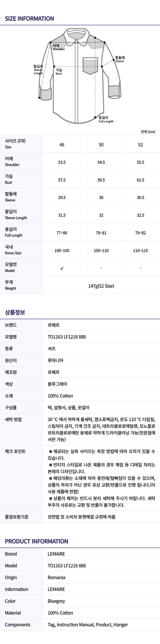
Task: Select the size 48 column header
Action: coord(62,145)
